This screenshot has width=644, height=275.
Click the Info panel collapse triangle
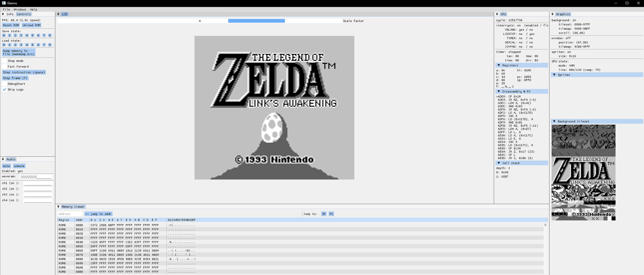[x=3, y=14]
